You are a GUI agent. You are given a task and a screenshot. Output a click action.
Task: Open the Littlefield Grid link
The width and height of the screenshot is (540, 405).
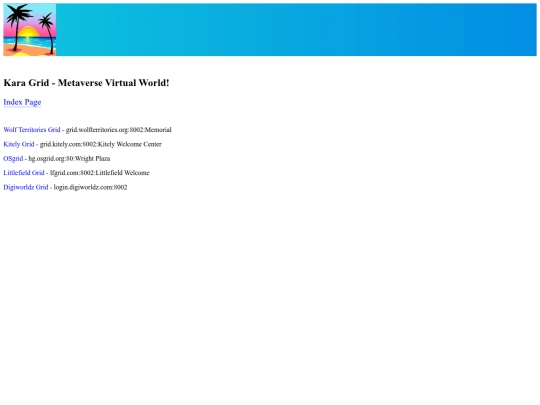(24, 173)
